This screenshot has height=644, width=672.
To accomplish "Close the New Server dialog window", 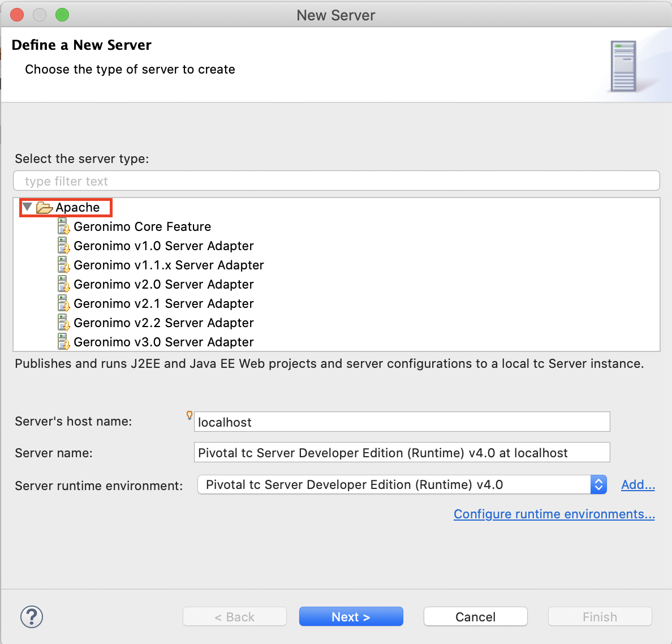I will coord(17,15).
